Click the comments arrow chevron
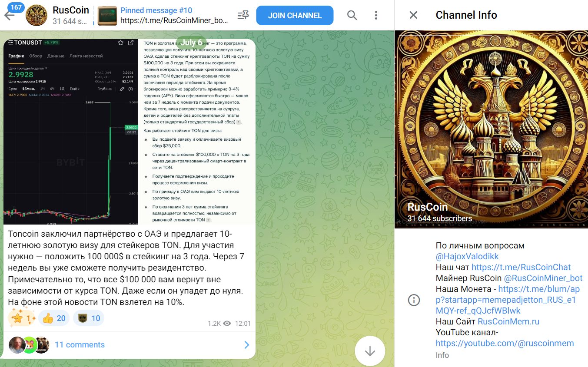Image resolution: width=588 pixels, height=367 pixels. click(246, 345)
